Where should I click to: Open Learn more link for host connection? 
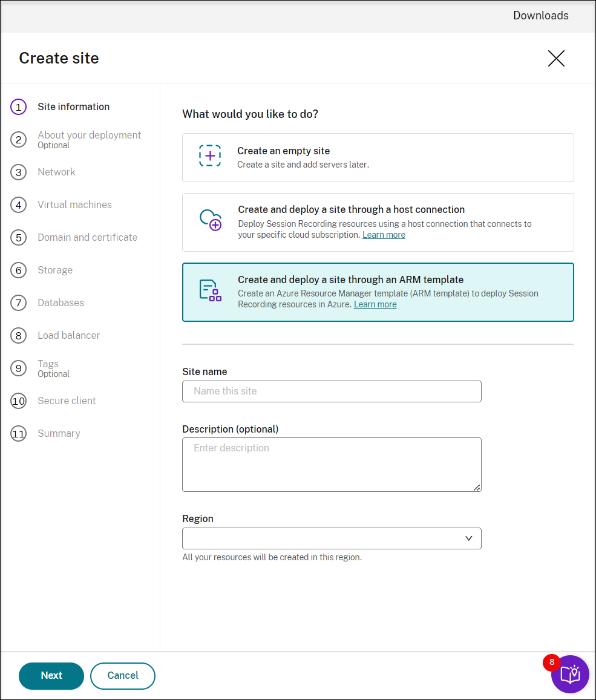(384, 235)
